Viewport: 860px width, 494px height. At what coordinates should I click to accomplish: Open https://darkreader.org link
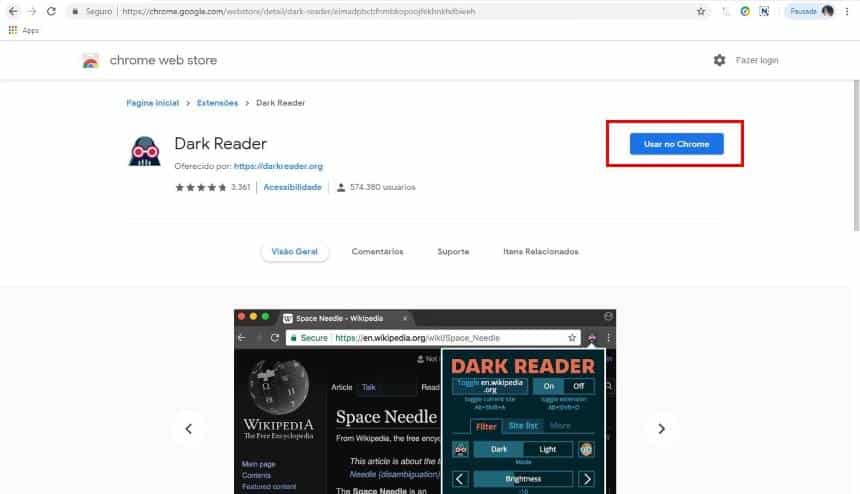pyautogui.click(x=278, y=166)
